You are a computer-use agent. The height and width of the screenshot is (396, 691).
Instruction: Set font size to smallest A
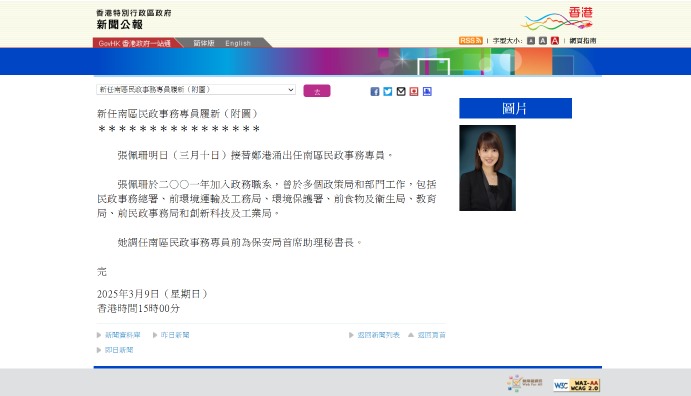click(x=531, y=41)
